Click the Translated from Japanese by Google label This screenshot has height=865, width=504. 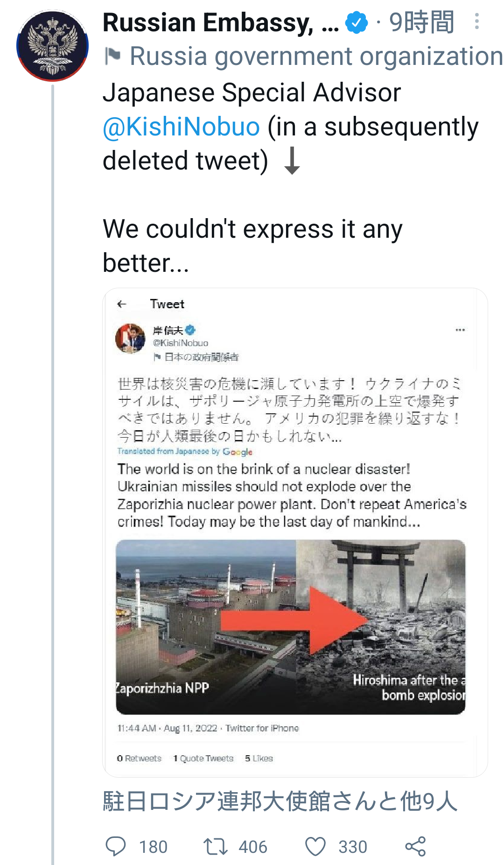pyautogui.click(x=185, y=451)
